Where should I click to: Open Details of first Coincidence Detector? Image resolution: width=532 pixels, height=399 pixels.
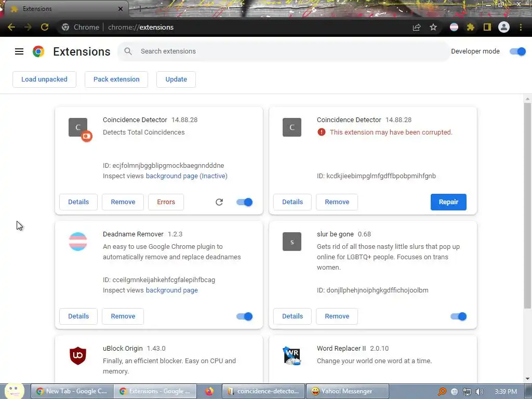tap(78, 202)
